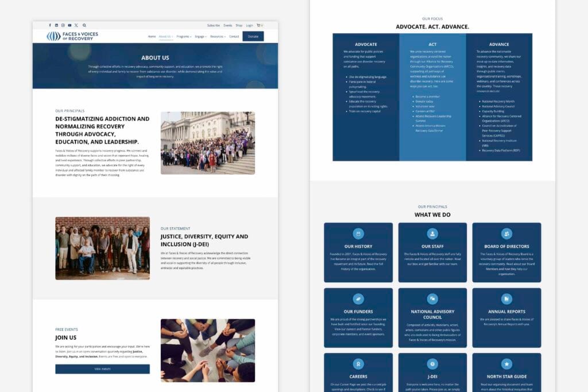
Task: Go to the Home menu item
Action: (152, 36)
